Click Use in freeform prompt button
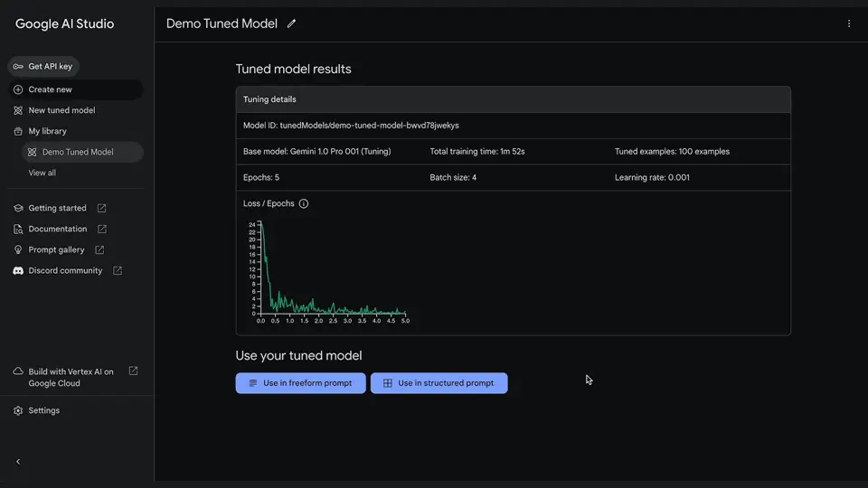This screenshot has width=868, height=488. click(300, 383)
